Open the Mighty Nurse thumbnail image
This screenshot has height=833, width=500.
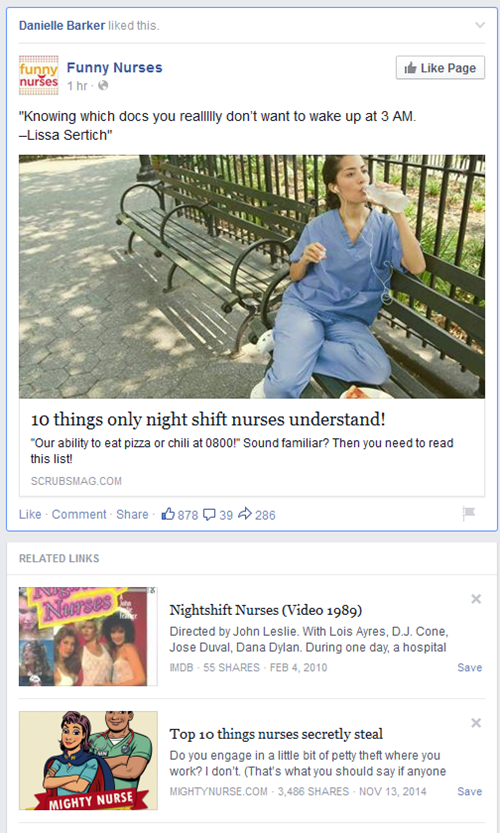[x=88, y=760]
